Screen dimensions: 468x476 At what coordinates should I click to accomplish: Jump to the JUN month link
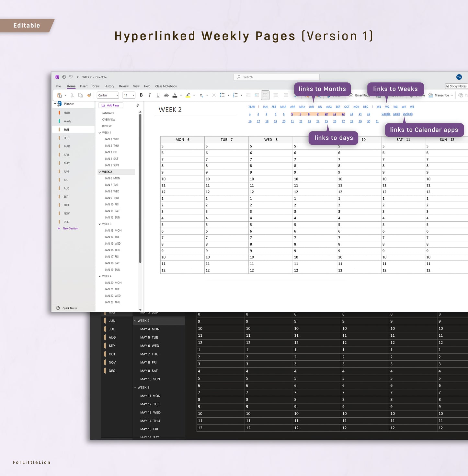click(x=311, y=106)
